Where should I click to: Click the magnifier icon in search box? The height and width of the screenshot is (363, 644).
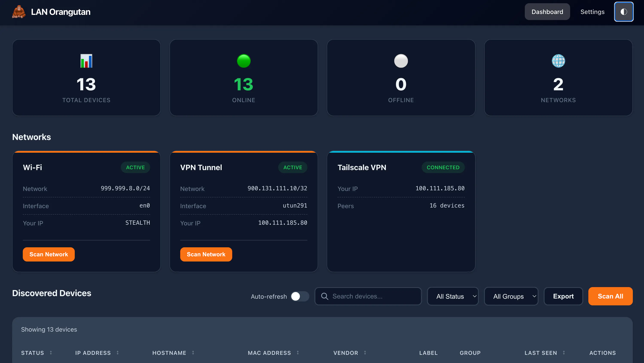coord(325,296)
